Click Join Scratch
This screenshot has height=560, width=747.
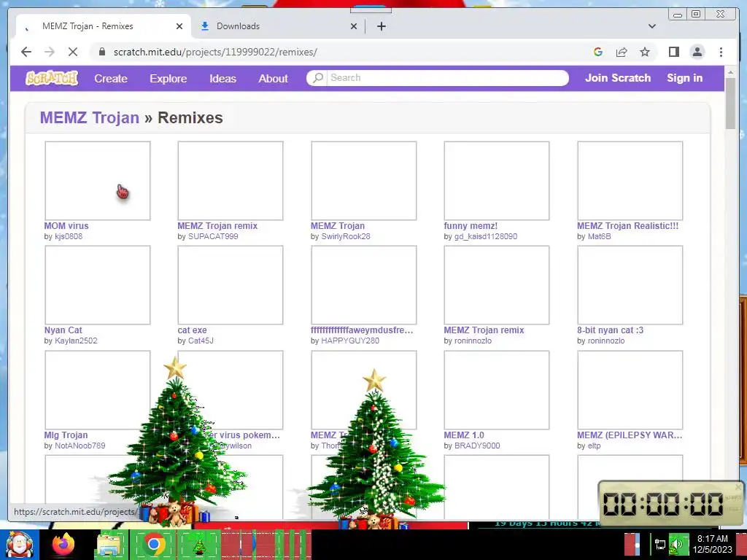(617, 78)
